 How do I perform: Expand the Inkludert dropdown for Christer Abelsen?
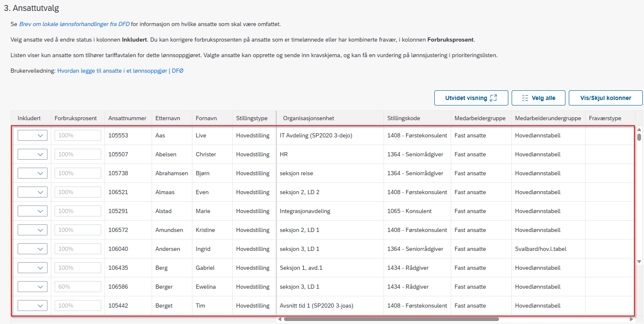click(x=32, y=154)
